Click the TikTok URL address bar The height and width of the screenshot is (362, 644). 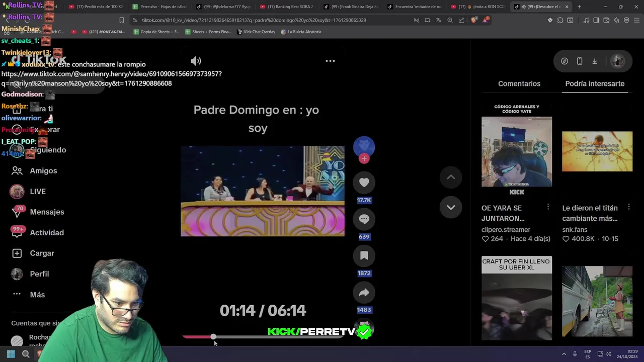click(x=254, y=20)
